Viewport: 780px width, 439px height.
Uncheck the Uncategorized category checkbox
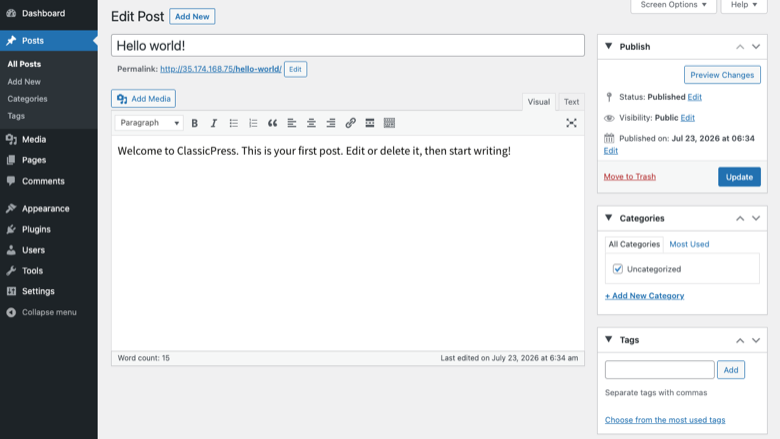(x=618, y=269)
